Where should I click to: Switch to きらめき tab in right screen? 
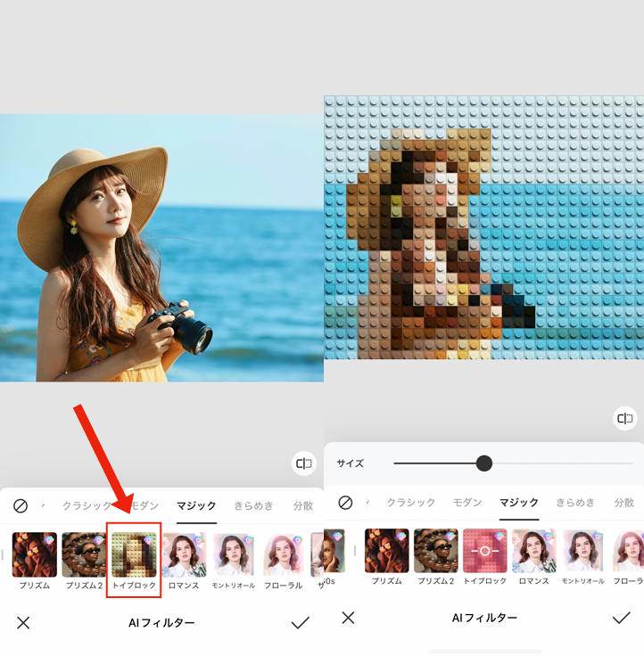(x=575, y=502)
